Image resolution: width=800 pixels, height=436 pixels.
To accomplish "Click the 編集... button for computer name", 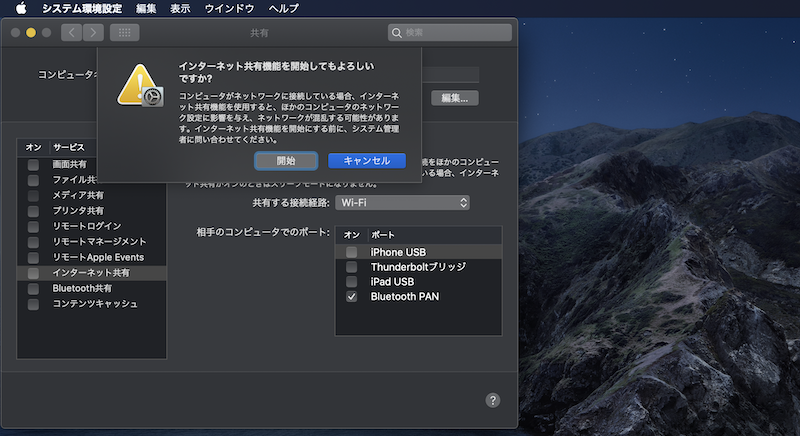I will pyautogui.click(x=455, y=98).
